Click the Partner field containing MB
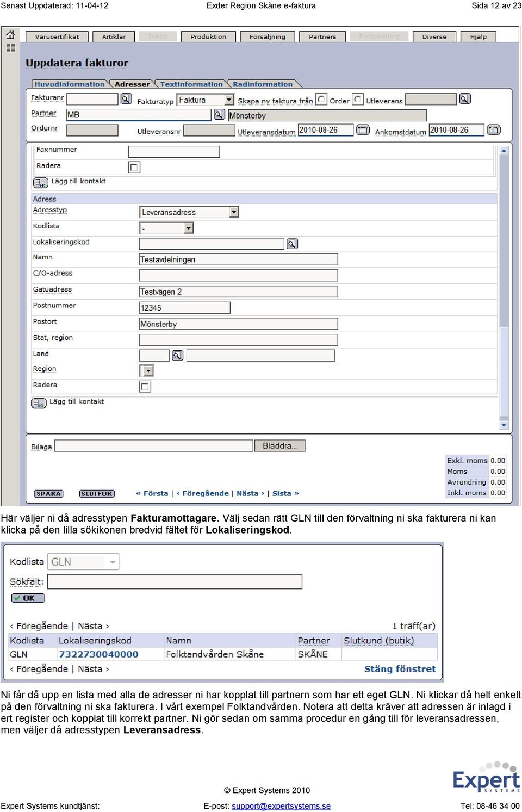The image size is (522, 812). [x=139, y=115]
